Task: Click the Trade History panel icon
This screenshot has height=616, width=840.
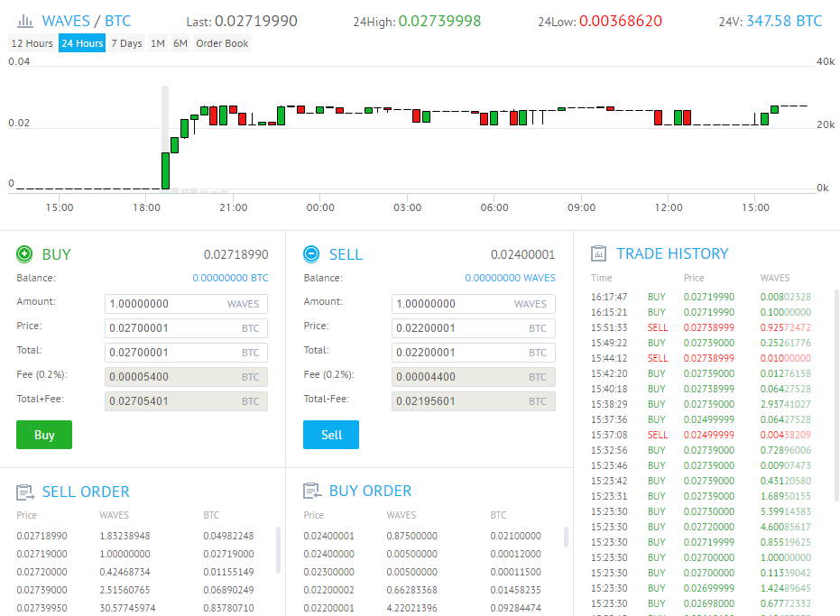Action: (598, 254)
